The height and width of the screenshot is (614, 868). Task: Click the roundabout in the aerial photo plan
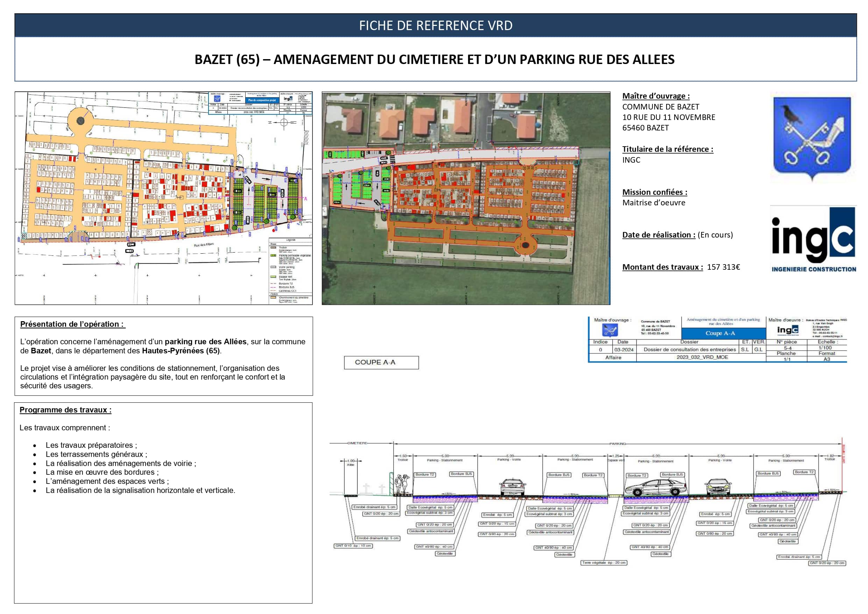[x=525, y=245]
